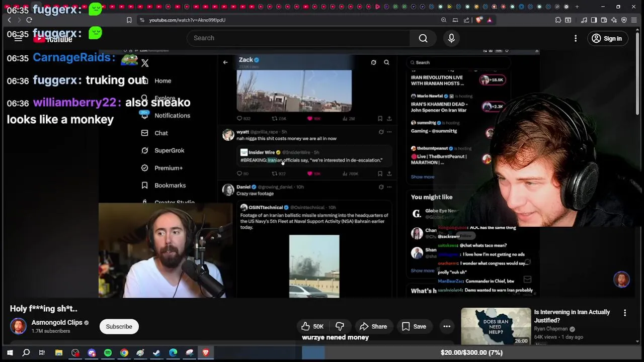Subscribe to Asmongold Clips
Screen dimensions: 644x362
pyautogui.click(x=119, y=327)
